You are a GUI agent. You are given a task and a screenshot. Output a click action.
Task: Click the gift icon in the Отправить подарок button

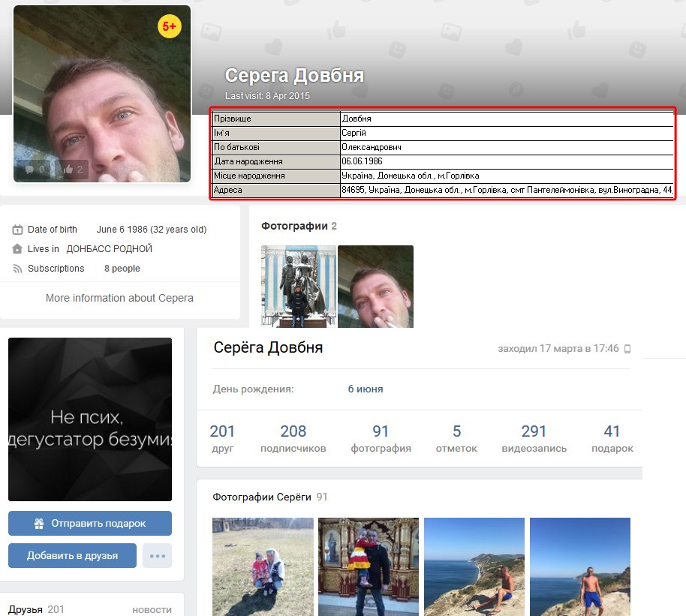(x=39, y=524)
